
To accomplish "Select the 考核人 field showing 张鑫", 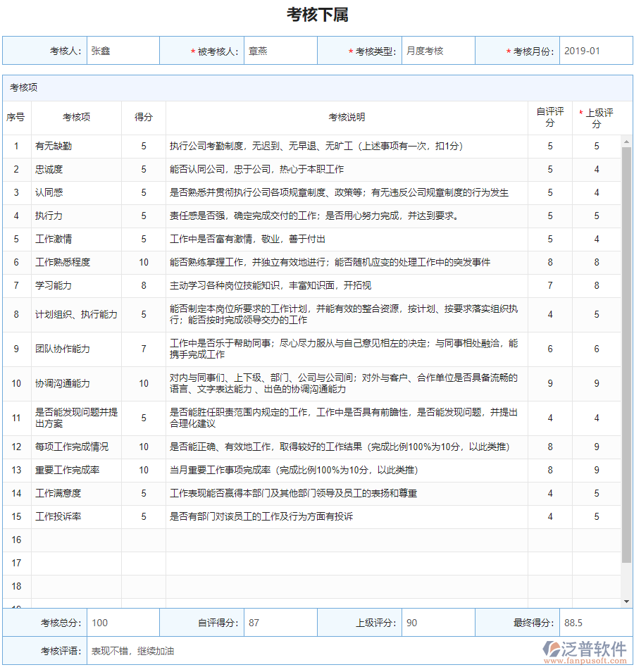I will pos(123,50).
